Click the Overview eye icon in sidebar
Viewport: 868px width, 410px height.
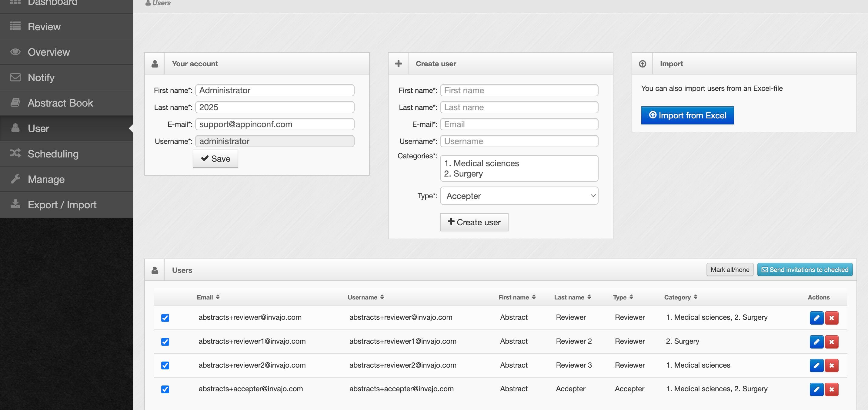point(15,52)
